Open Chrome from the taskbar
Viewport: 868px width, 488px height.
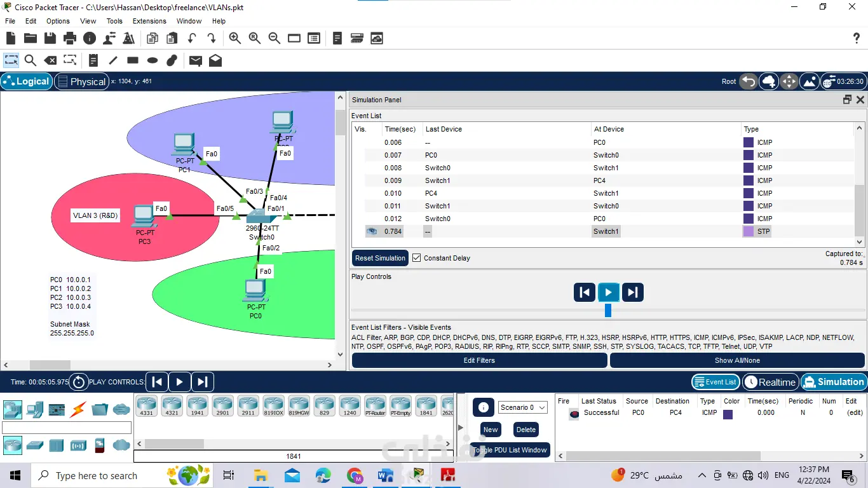(x=355, y=475)
